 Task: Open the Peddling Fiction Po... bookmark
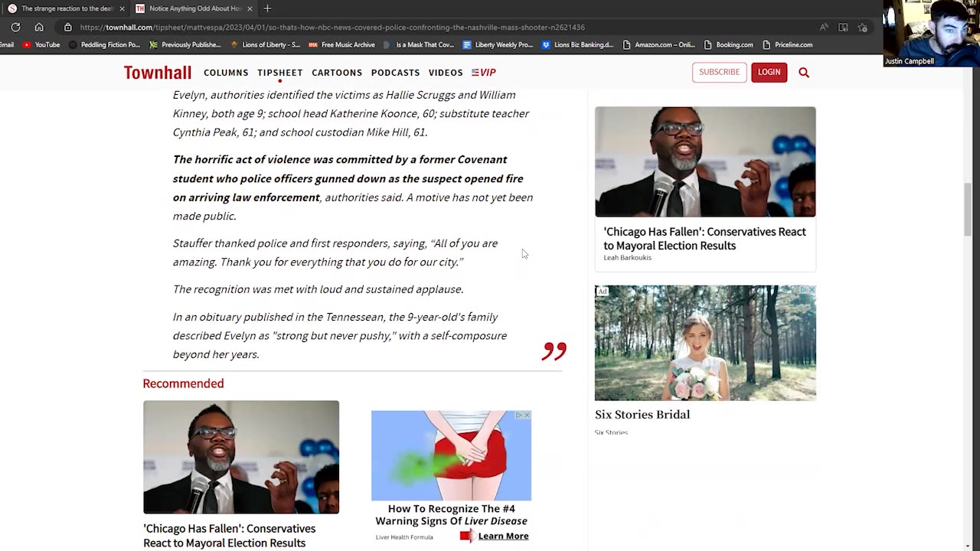click(x=105, y=44)
